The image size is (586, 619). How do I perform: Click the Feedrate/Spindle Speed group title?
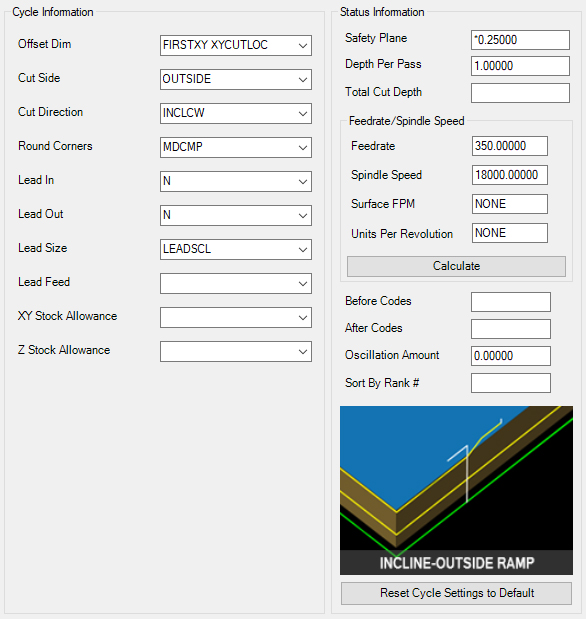[x=407, y=121]
